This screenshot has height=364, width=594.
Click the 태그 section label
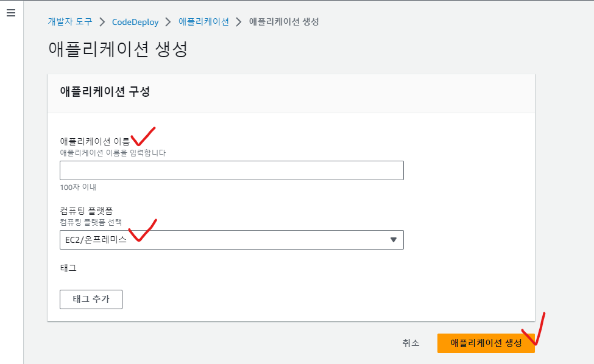(68, 268)
